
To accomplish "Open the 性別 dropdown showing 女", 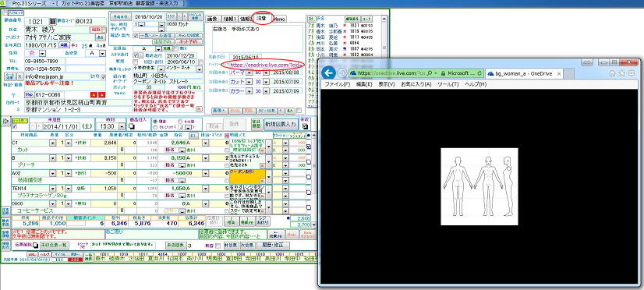I will click(x=42, y=53).
